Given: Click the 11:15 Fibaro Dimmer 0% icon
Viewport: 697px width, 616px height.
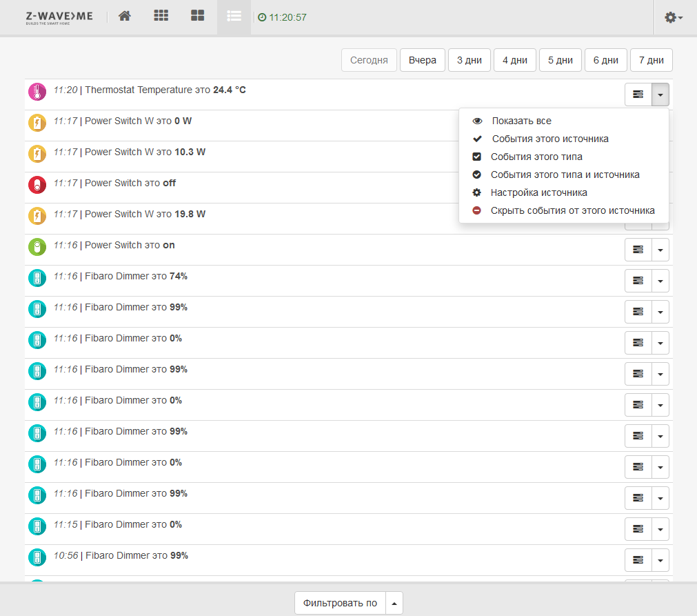Looking at the screenshot, I should coord(37,526).
